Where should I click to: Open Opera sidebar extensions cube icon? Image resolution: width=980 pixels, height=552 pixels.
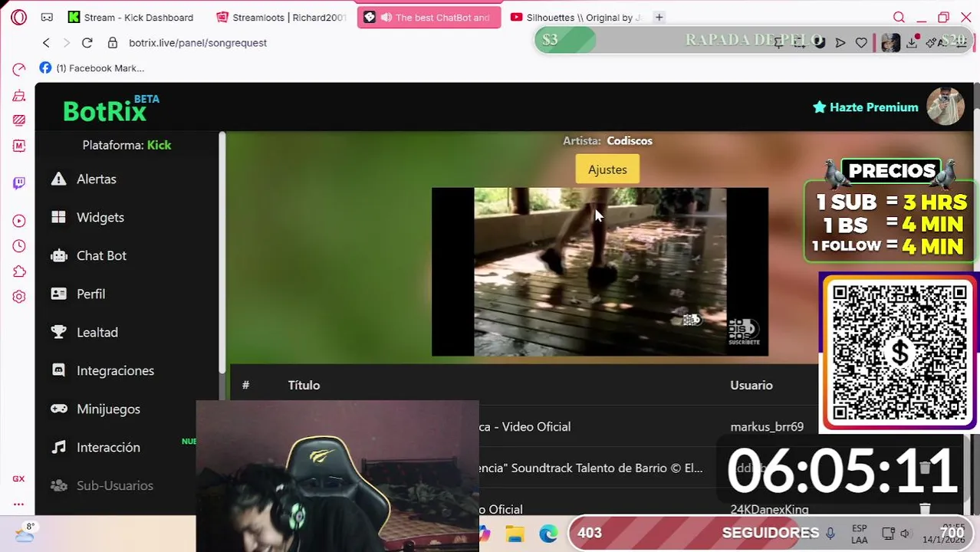pos(19,271)
